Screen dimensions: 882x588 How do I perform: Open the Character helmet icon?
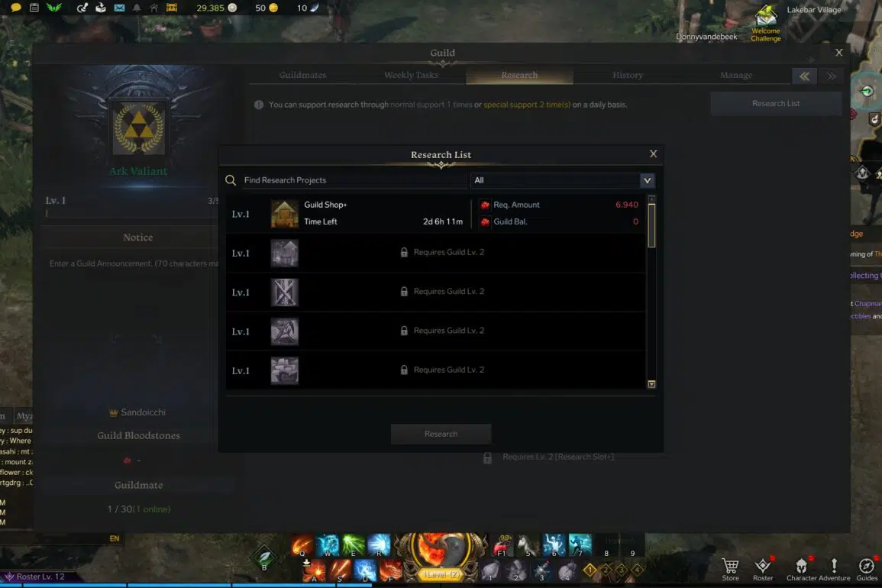tap(802, 566)
